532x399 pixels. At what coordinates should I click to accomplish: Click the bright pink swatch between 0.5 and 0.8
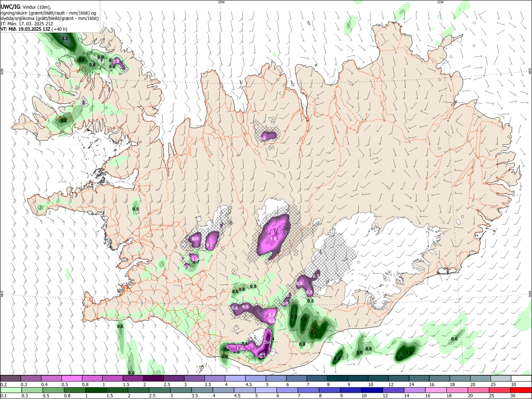71,379
